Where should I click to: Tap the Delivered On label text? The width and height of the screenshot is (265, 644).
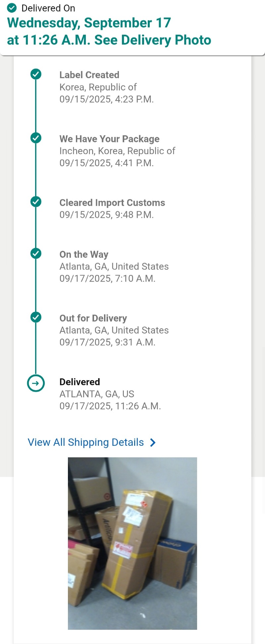48,8
